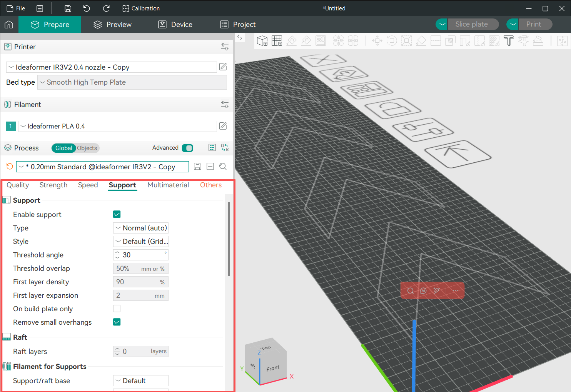Click the compare presets icon

click(x=225, y=148)
